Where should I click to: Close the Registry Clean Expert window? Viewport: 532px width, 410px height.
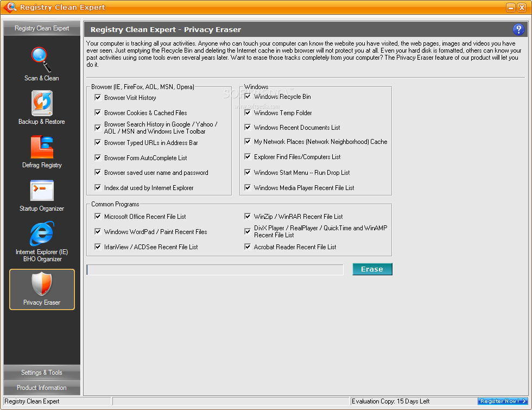(x=522, y=7)
